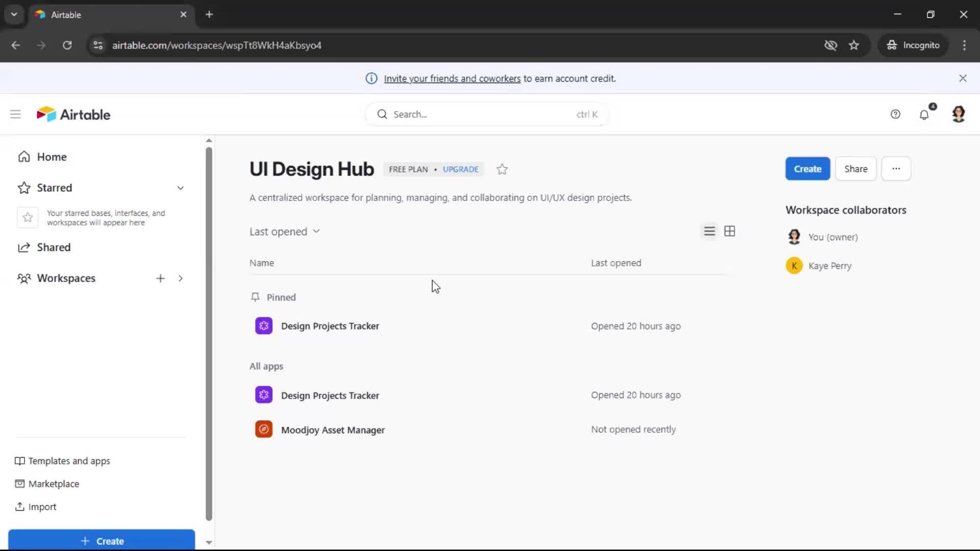Click the third-party cookies blocked eye icon
This screenshot has width=980, height=551.
click(830, 45)
